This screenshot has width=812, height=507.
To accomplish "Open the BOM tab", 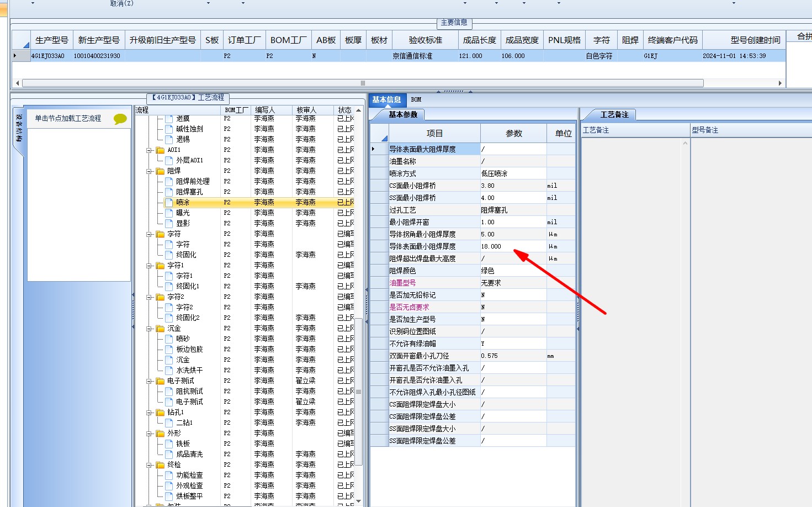I will point(416,100).
